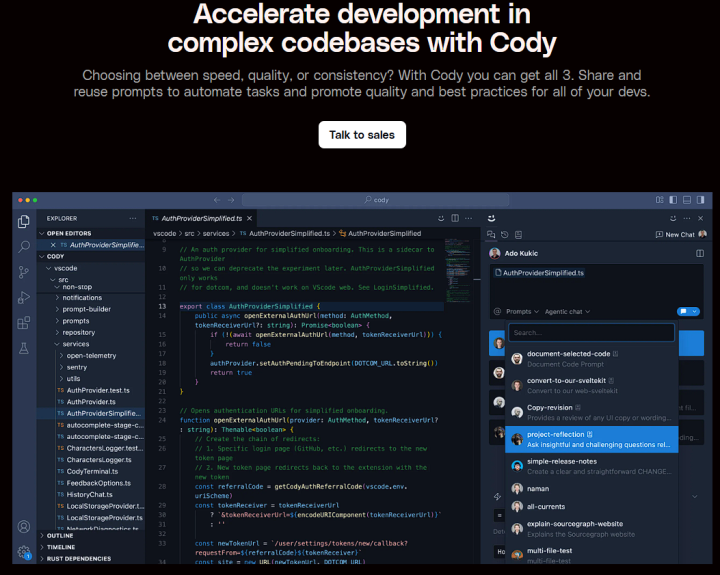Viewport: 720px width, 575px height.
Task: Expand the notifications folder in explorer
Action: pyautogui.click(x=82, y=297)
